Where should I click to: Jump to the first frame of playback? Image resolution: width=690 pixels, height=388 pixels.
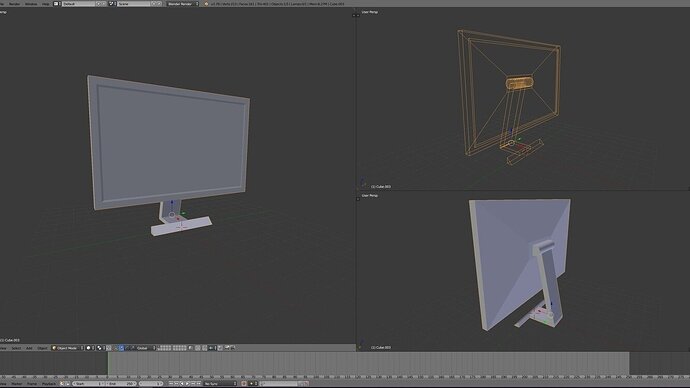tap(171, 384)
